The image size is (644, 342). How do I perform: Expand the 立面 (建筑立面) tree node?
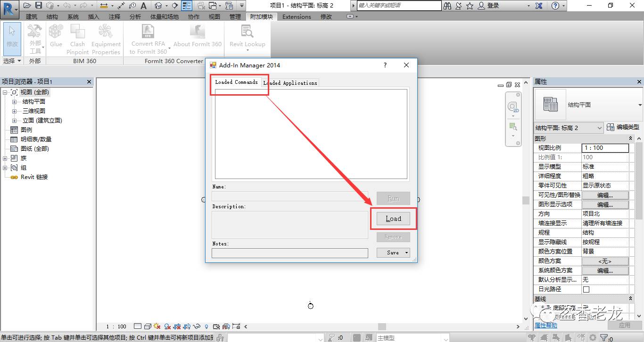tap(14, 121)
